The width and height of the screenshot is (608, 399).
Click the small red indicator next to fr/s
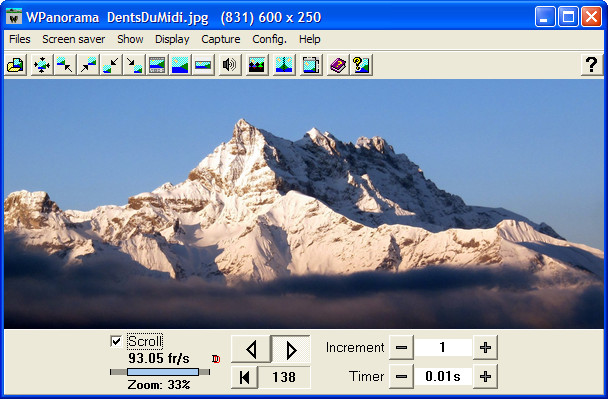click(216, 359)
